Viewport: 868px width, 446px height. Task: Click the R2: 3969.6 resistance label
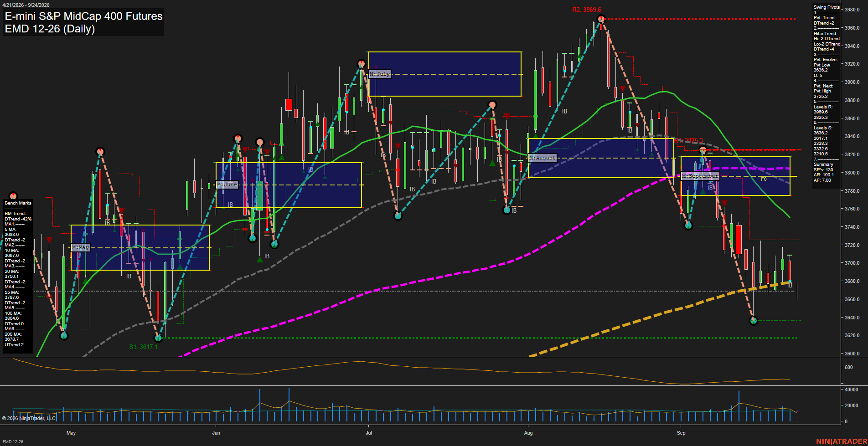coord(587,10)
